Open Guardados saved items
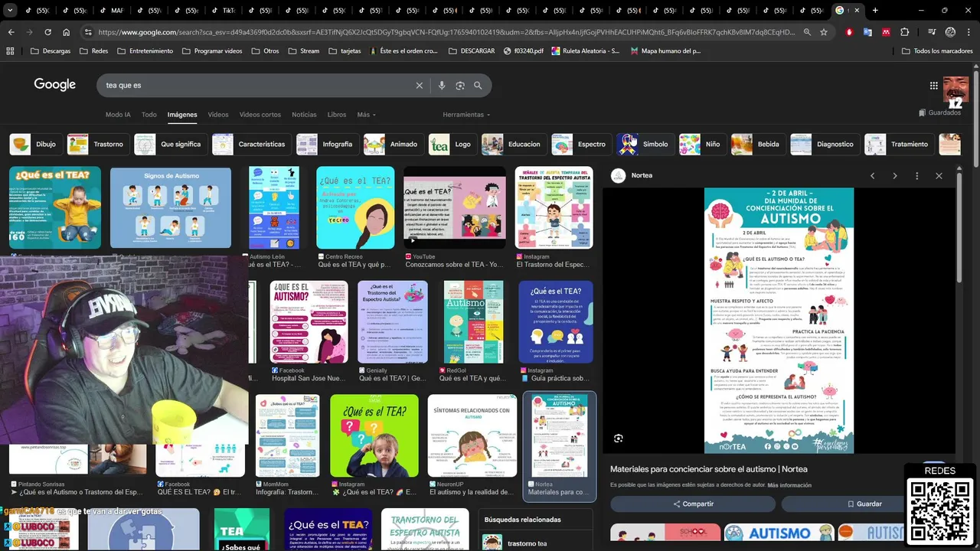 tap(939, 112)
